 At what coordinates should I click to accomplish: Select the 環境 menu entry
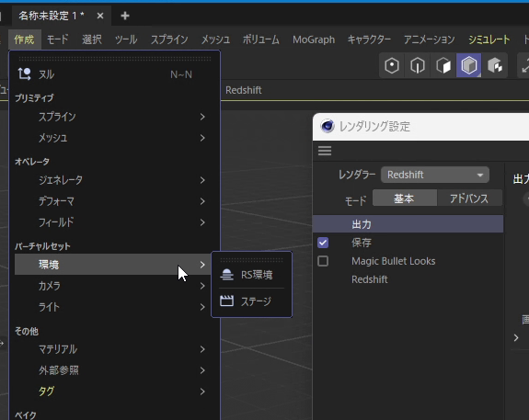click(112, 265)
